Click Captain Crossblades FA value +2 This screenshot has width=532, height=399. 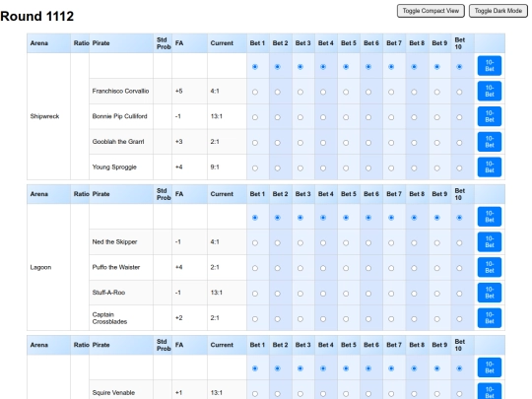tap(178, 318)
